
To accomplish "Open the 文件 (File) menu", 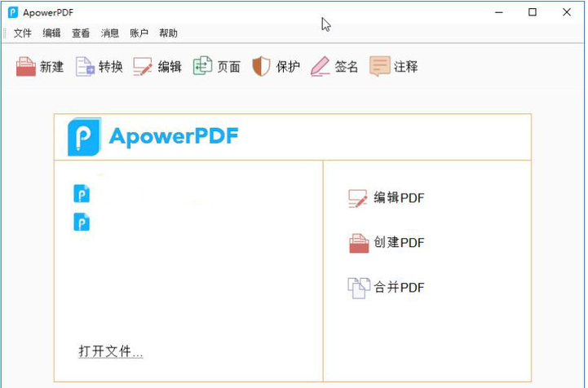I will 23,33.
